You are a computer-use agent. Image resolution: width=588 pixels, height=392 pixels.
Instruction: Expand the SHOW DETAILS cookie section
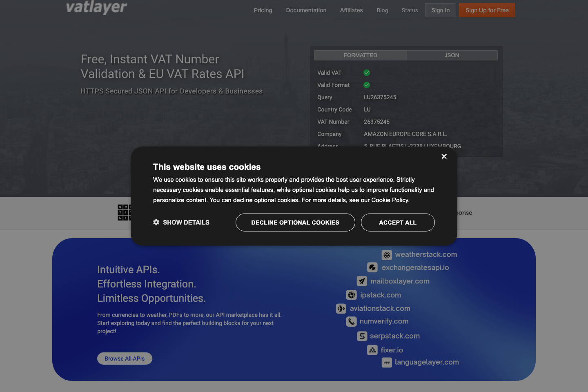click(x=181, y=222)
